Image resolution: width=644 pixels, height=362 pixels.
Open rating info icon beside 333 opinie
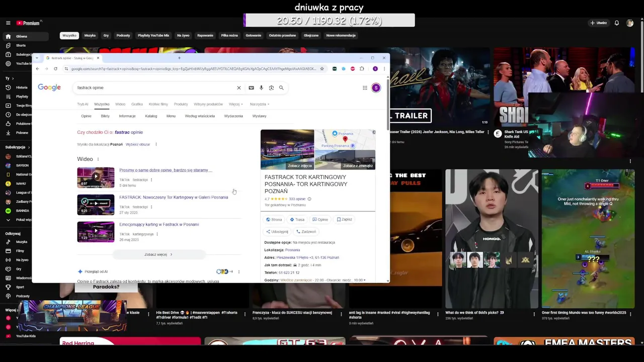pyautogui.click(x=309, y=199)
